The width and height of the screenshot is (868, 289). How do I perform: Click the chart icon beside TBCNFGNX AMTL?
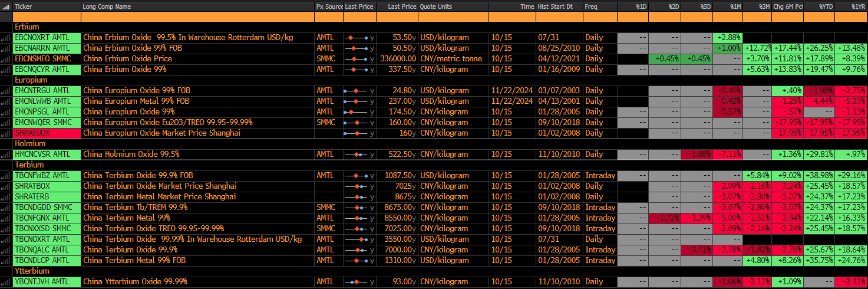tap(6, 218)
